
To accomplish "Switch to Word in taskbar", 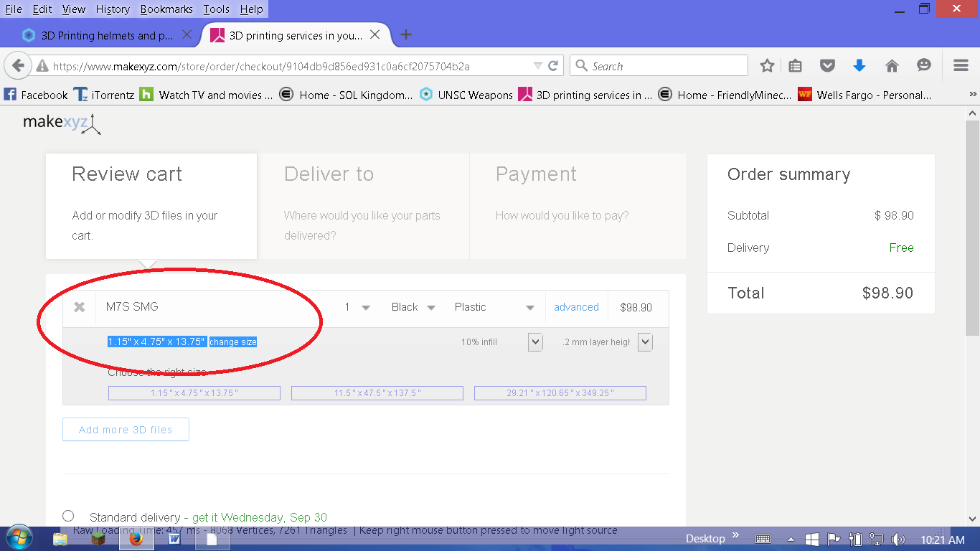I will (x=174, y=539).
